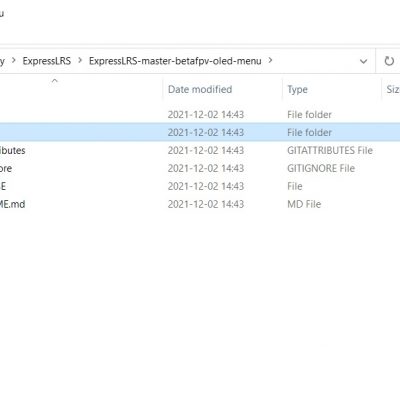Expand the chevron after ExpressLRS breadcrumb
Screen dimensions: 400x400
[80, 61]
